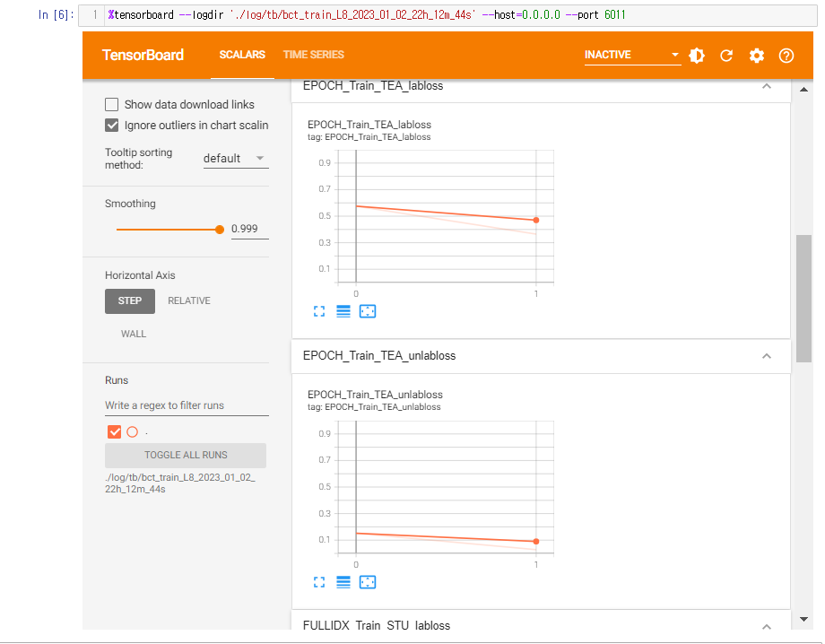Fit domain to data on EPOCH_Train_TEA_unlabloss chart
Image resolution: width=825 pixels, height=644 pixels.
tap(368, 582)
